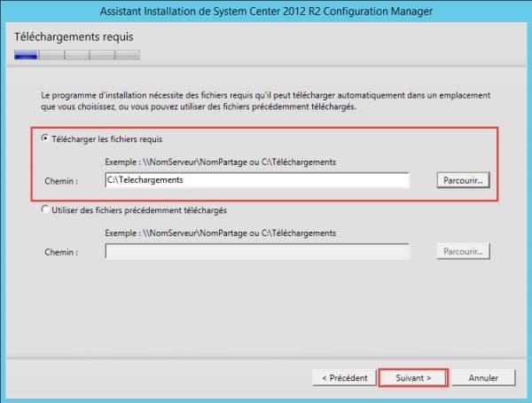Click the 'Exemple' hint above the disabled Chemin field
Screen dimensions: 532x403
221,233
